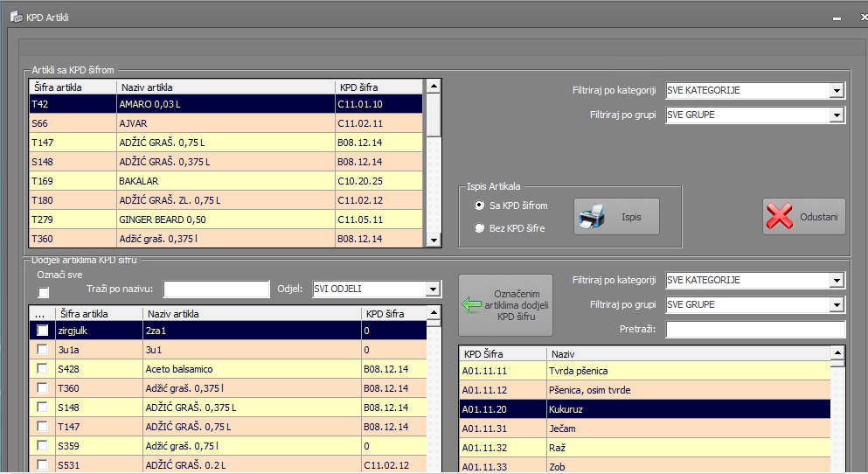
Task: Click top article table scrollbar down arrow
Action: click(x=433, y=240)
